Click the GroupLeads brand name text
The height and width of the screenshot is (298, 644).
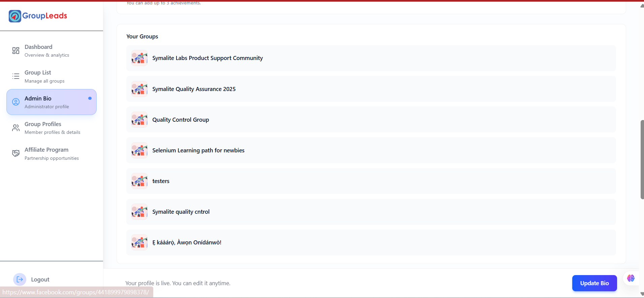coord(44,16)
